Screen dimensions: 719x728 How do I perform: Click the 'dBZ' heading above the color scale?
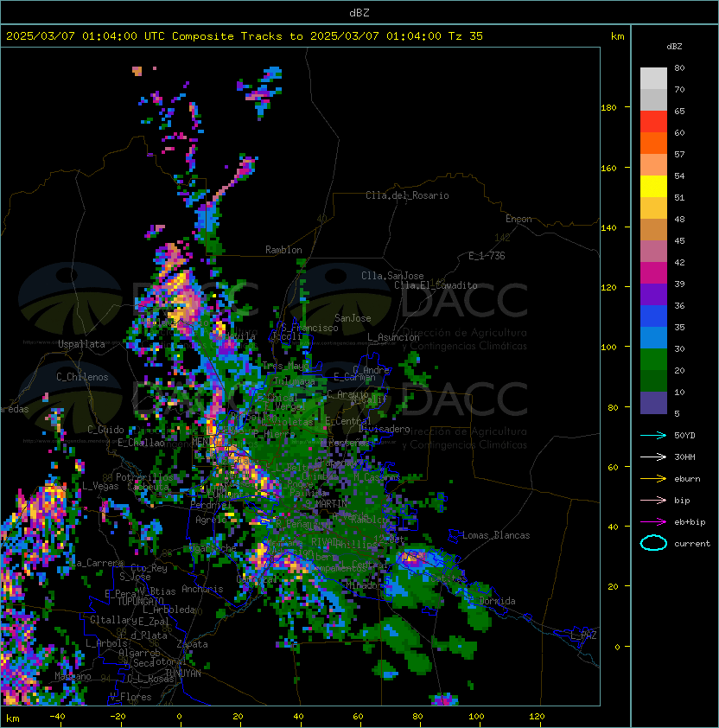(x=674, y=47)
